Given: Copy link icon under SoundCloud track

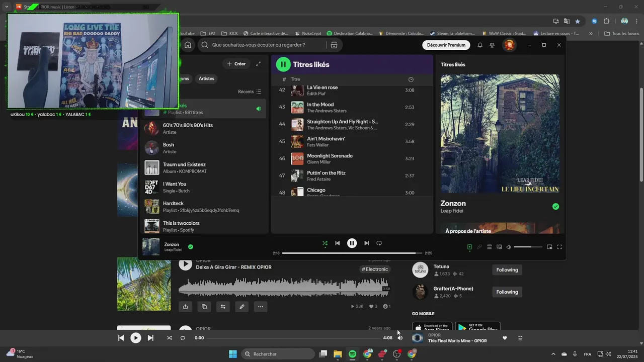Looking at the screenshot, I should 204,306.
